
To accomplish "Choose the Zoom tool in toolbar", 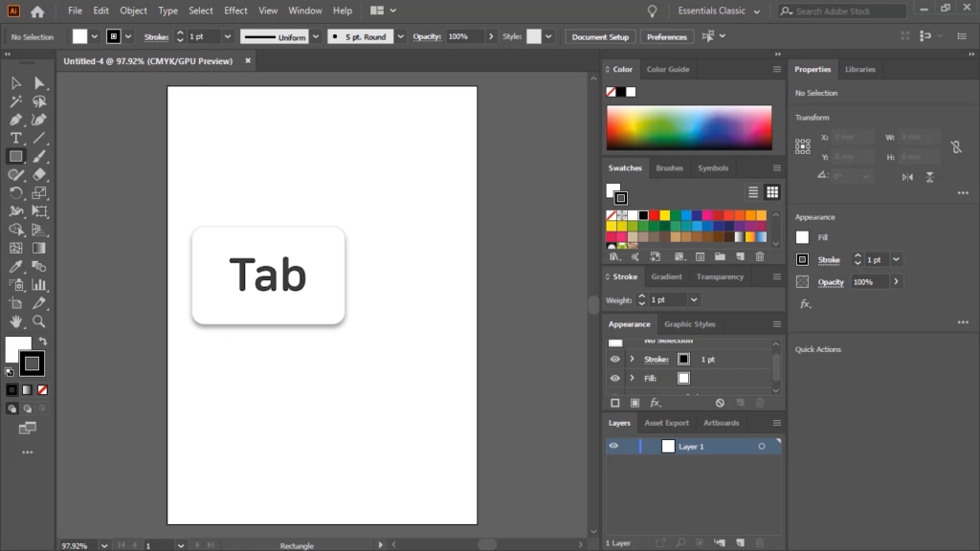I will (39, 321).
